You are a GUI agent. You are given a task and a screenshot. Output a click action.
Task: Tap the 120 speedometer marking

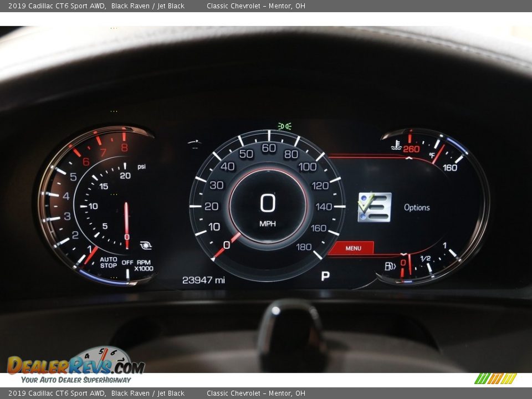[320, 186]
